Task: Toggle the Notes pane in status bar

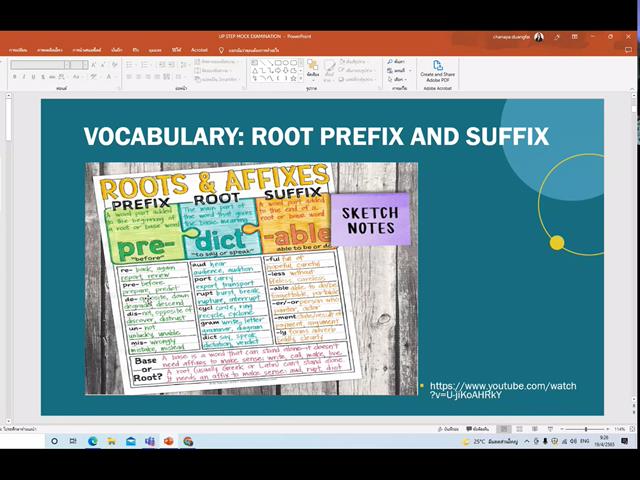Action: 449,429
